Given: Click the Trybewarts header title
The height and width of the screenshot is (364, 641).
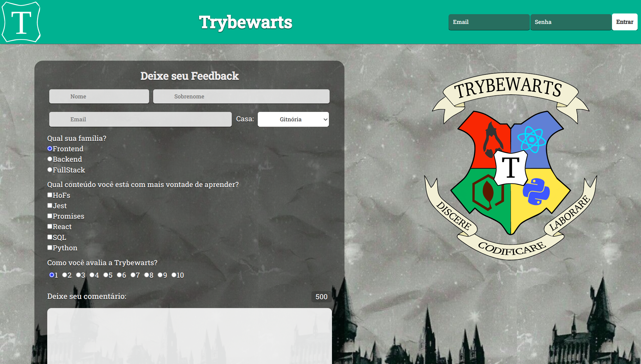Looking at the screenshot, I should (x=246, y=22).
